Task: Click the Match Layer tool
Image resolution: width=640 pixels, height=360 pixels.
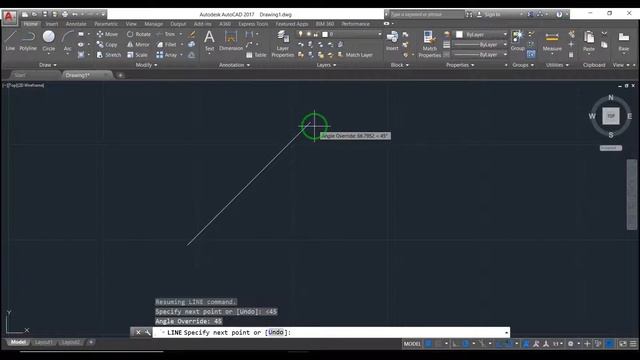Action: pyautogui.click(x=355, y=55)
